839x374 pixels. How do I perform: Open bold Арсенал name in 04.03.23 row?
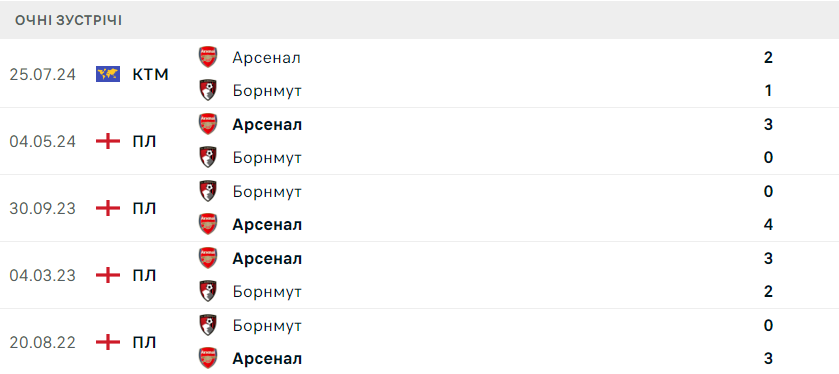[x=267, y=259]
